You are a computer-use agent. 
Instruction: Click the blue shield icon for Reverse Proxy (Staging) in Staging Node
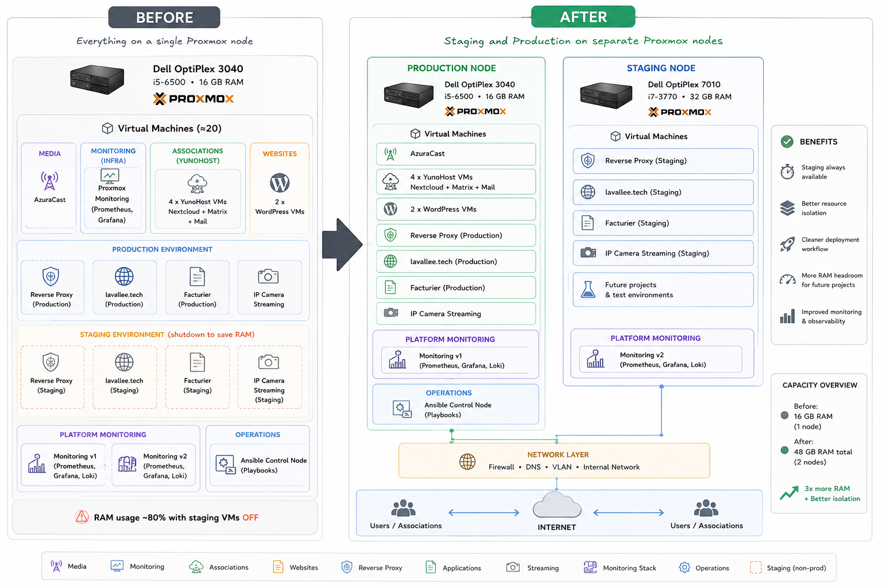(x=587, y=161)
